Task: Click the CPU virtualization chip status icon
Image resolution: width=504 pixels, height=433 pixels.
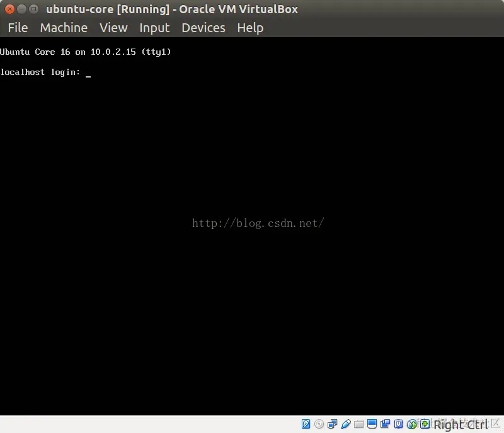Action: pyautogui.click(x=398, y=424)
